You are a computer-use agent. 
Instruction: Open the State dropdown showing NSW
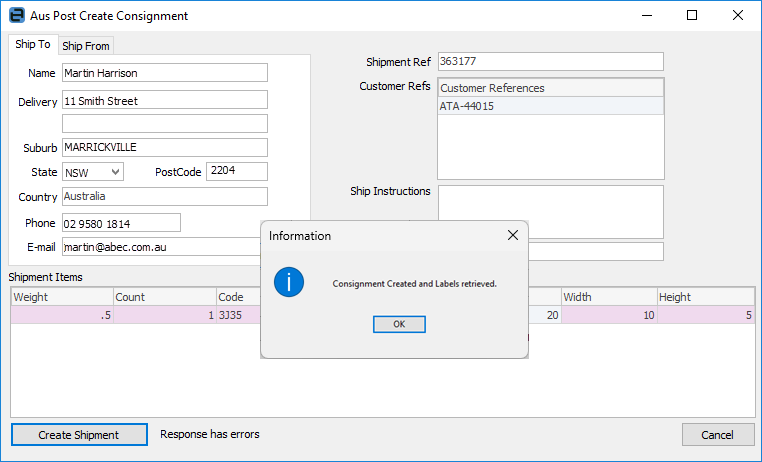(x=93, y=172)
